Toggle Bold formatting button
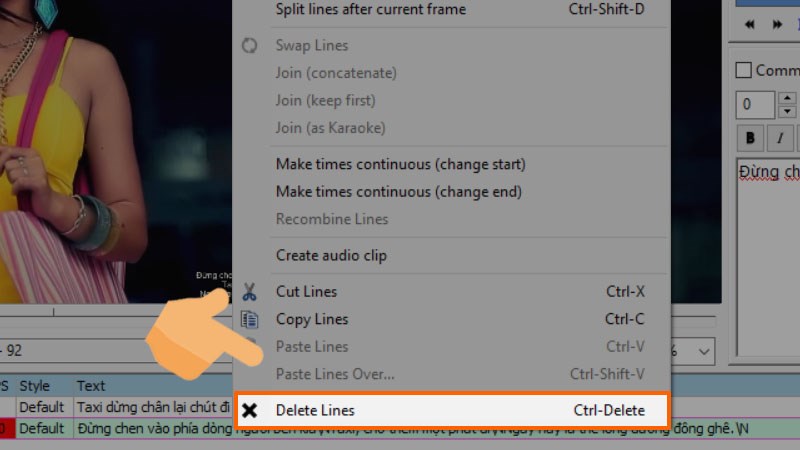Image resolution: width=800 pixels, height=450 pixels. coord(751,138)
